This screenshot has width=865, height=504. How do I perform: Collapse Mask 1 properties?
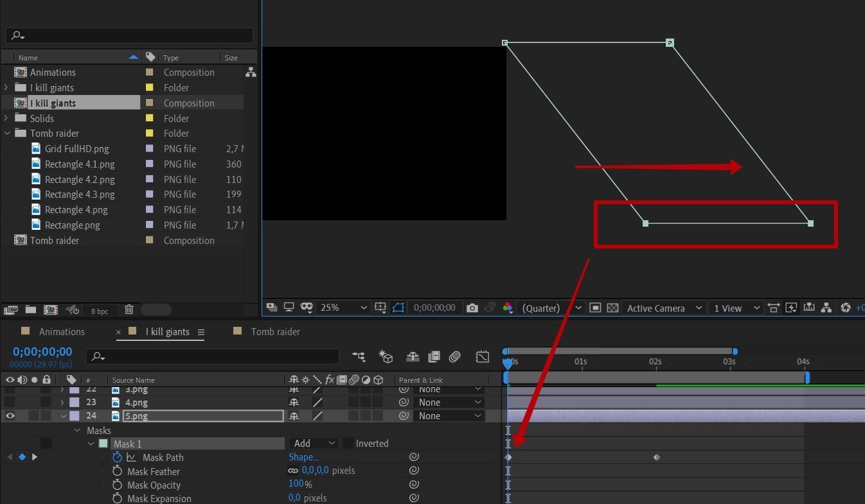[91, 444]
